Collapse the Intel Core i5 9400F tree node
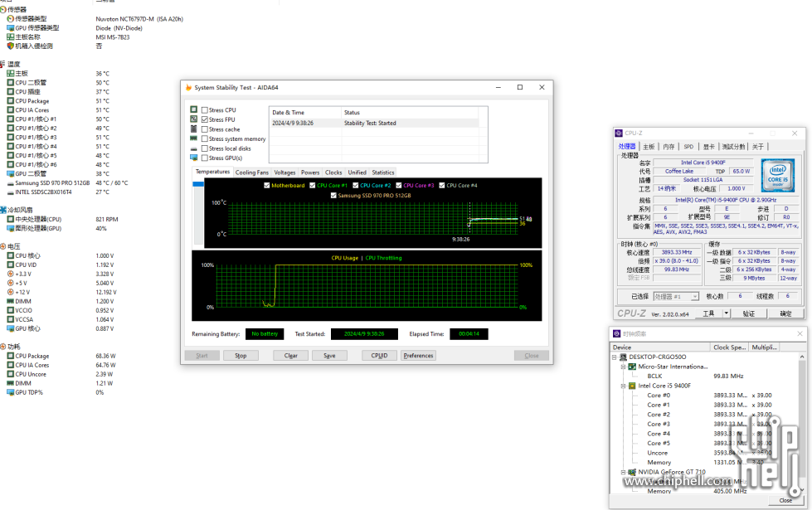Image resolution: width=812 pixels, height=510 pixels. point(624,386)
